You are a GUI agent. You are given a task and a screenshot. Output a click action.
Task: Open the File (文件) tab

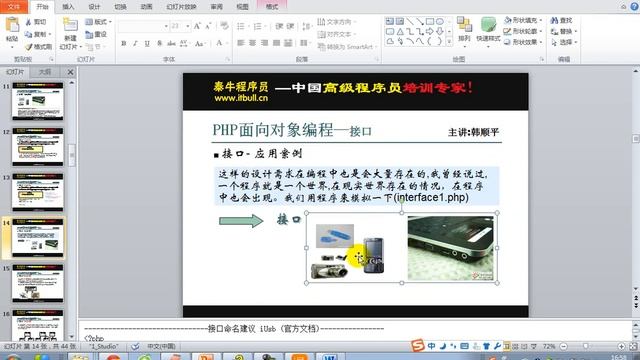(14, 7)
